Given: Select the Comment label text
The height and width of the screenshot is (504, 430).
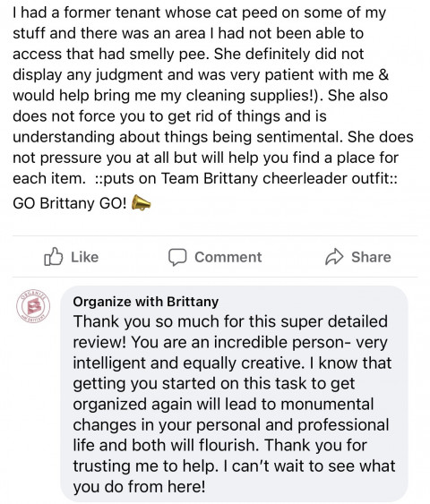Looking at the screenshot, I should tap(228, 257).
